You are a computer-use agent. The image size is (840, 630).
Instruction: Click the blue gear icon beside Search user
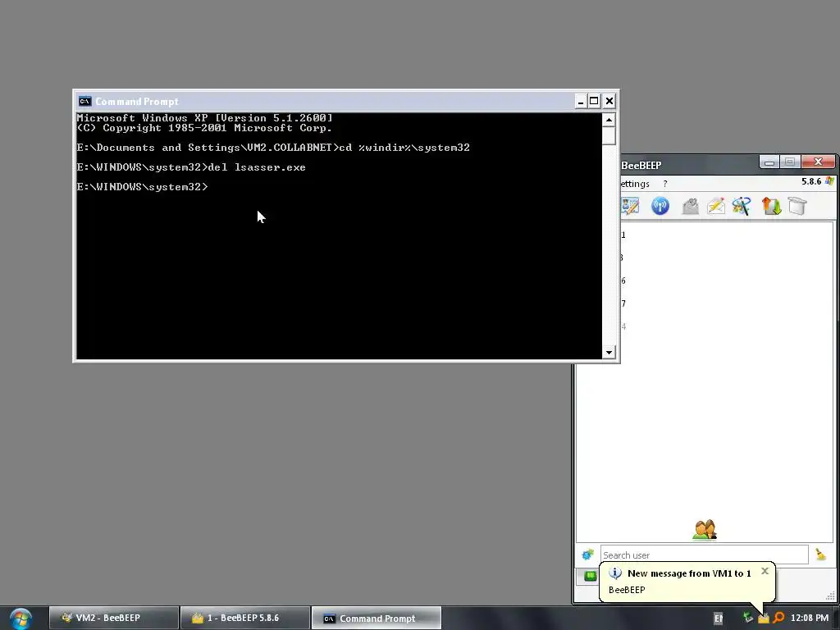pos(587,555)
